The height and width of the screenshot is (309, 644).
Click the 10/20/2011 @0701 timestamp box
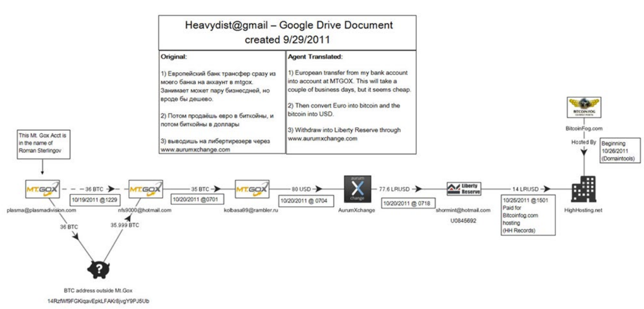coord(194,200)
